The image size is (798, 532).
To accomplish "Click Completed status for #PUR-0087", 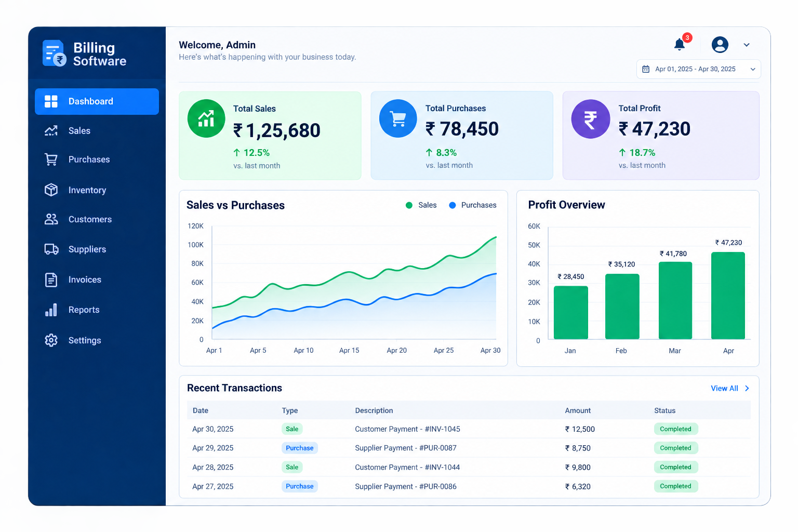I will (x=675, y=448).
